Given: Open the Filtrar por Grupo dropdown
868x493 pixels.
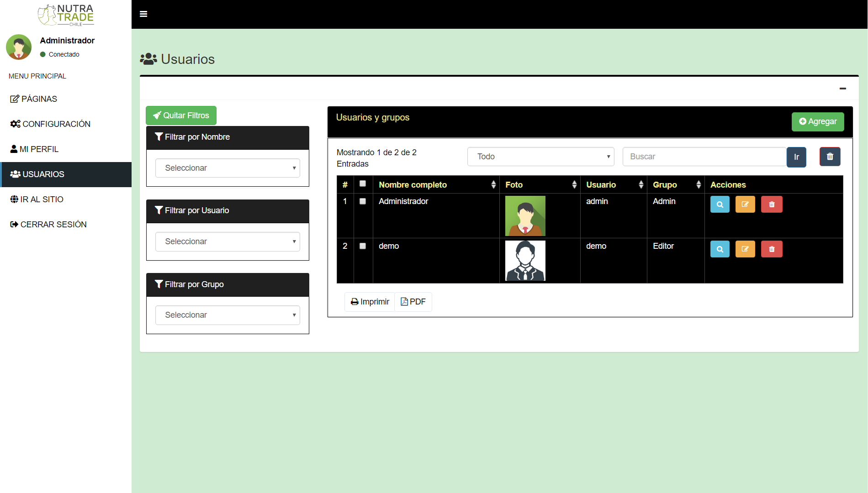Looking at the screenshot, I should pyautogui.click(x=228, y=315).
